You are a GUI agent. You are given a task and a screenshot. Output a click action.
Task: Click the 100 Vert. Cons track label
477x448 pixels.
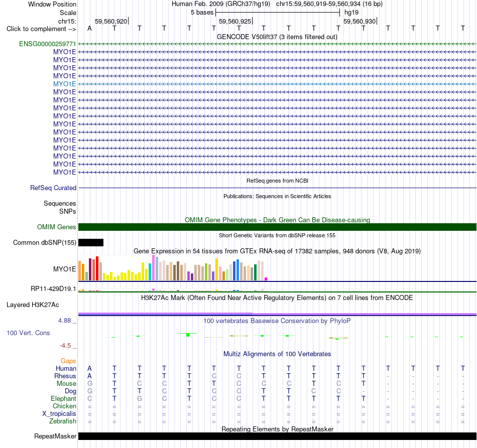[28, 333]
